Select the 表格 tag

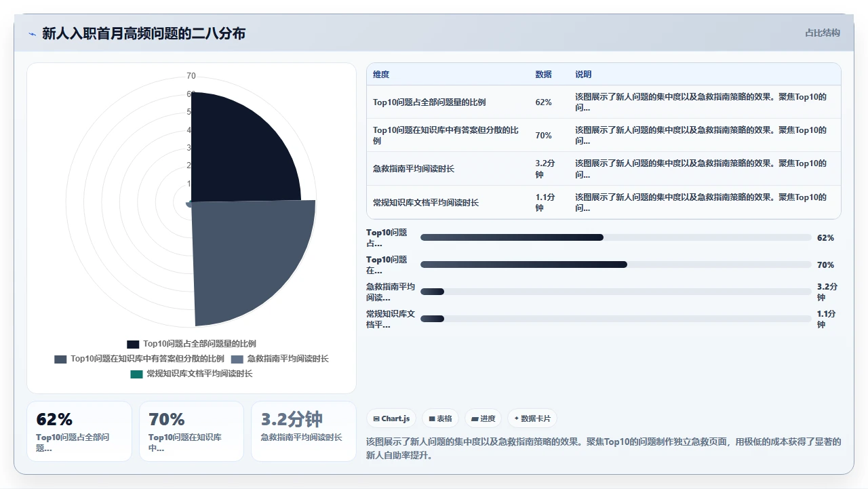click(441, 418)
